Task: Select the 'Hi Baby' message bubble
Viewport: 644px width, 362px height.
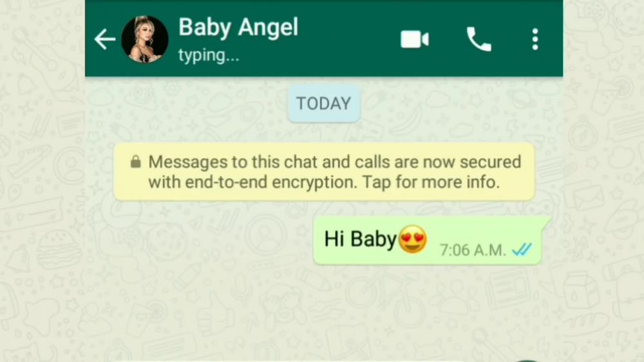Action: [428, 240]
